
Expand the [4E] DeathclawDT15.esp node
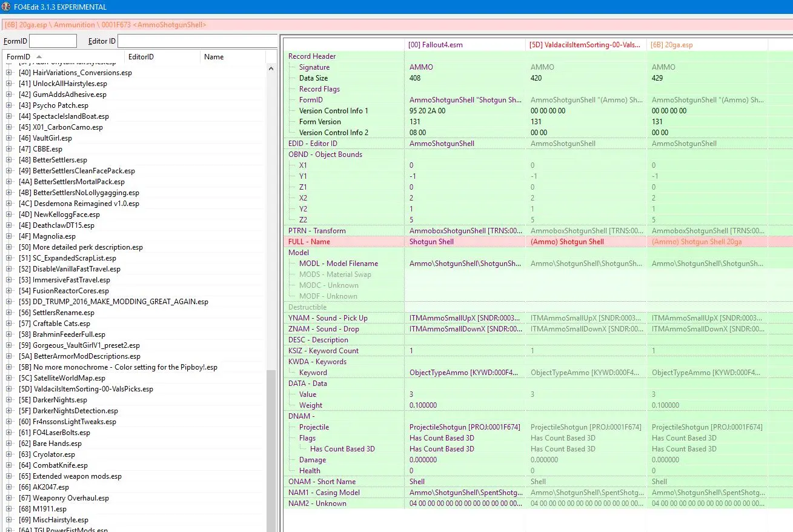pyautogui.click(x=9, y=225)
